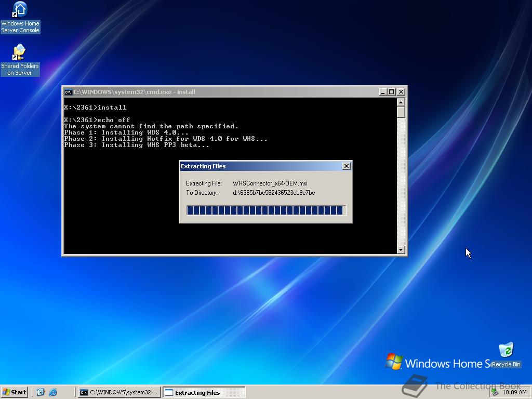532x399 pixels.
Task: Click file name WHSConnector_x64-OEM.msi
Action: coord(270,183)
